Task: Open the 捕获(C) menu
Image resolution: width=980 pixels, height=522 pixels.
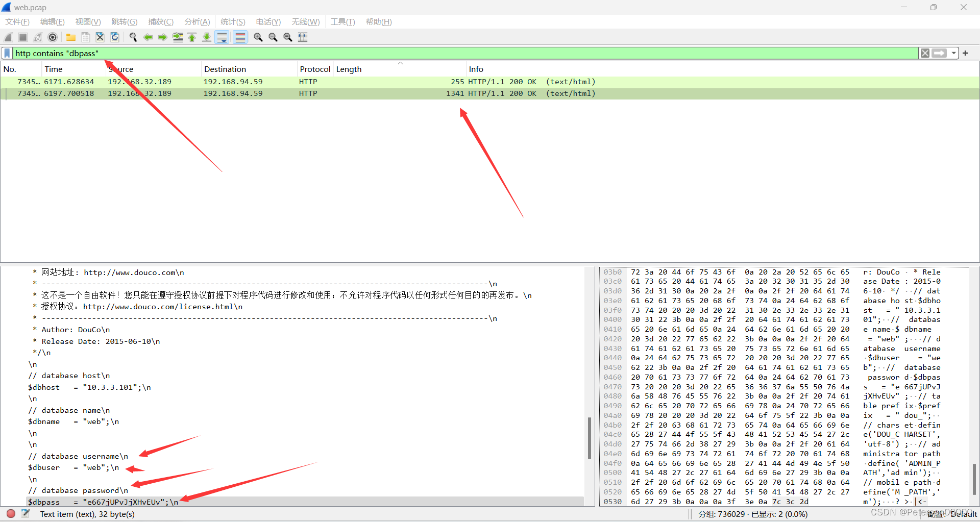Action: click(161, 22)
